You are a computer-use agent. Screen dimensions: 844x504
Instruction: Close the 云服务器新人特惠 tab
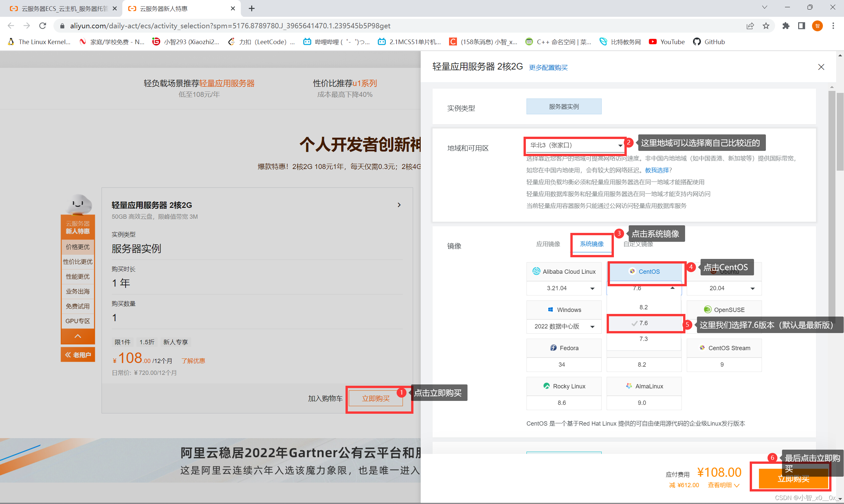point(233,9)
